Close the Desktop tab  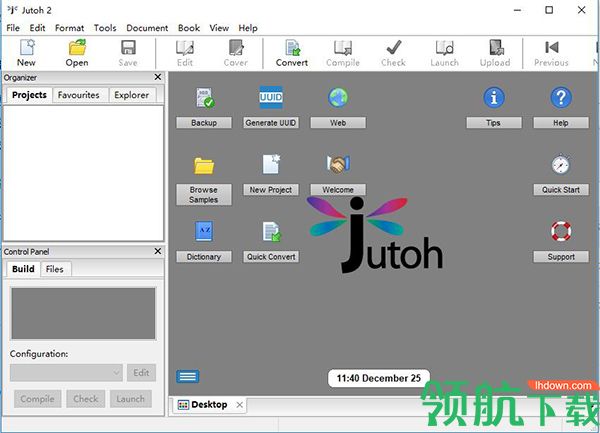point(240,405)
